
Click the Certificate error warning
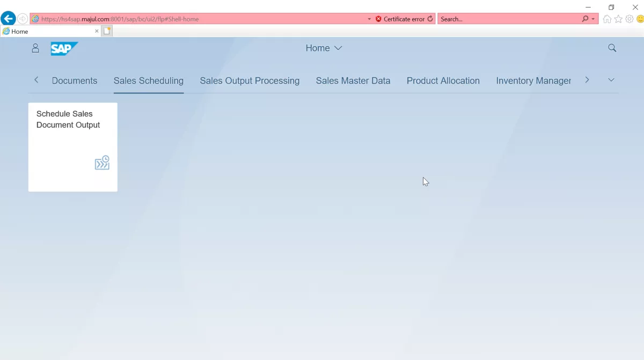[400, 19]
